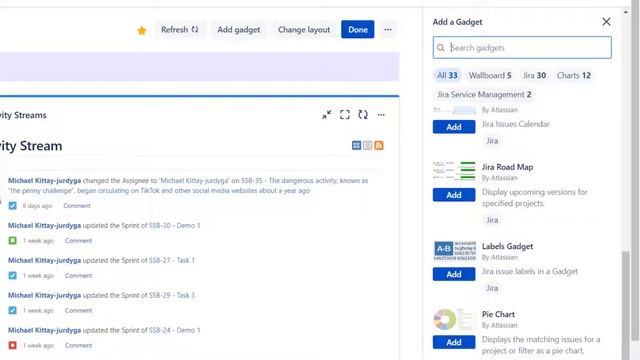This screenshot has width=640, height=360.
Task: Add the Jira Issues Calendar gadget
Action: tap(454, 127)
